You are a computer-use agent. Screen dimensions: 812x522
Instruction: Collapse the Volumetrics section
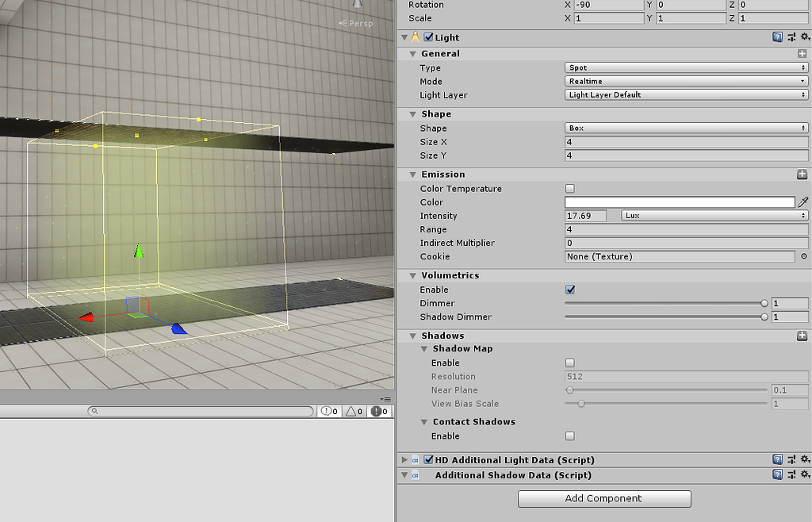point(412,274)
